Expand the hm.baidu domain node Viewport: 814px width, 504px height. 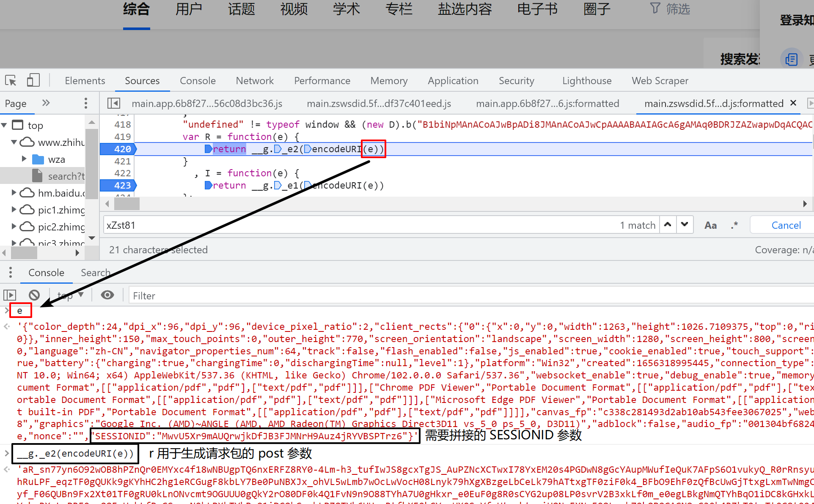14,193
